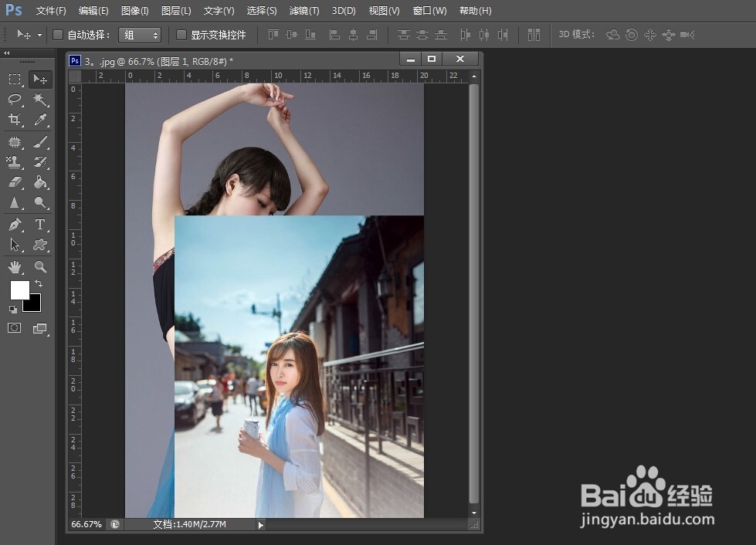Image resolution: width=756 pixels, height=545 pixels.
Task: Collapse the toolbox with double-arrow
Action: [x=7, y=53]
